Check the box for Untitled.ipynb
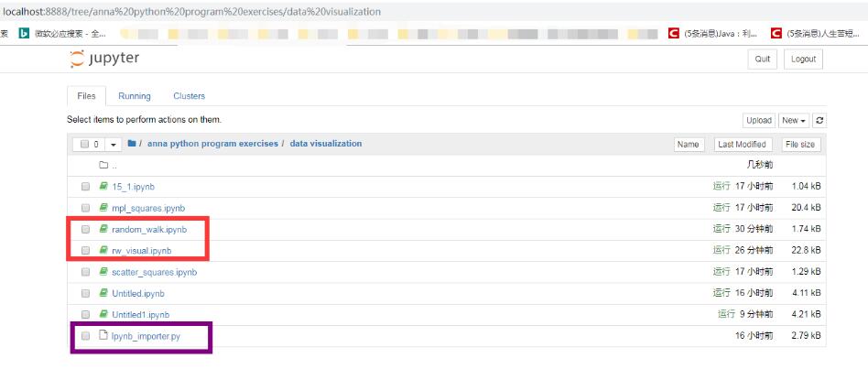 point(85,293)
